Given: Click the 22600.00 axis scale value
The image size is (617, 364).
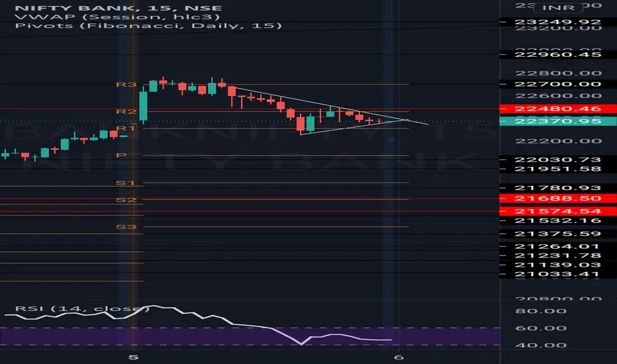Looking at the screenshot, I should pos(558,96).
